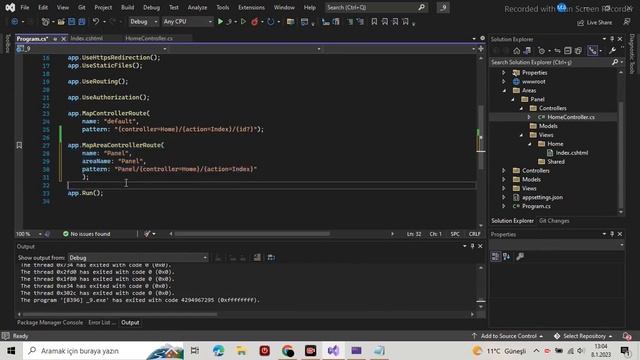Viewport: 640px width, 360px height.
Task: Click the editor horizontal scrollbar
Action: click(252, 234)
